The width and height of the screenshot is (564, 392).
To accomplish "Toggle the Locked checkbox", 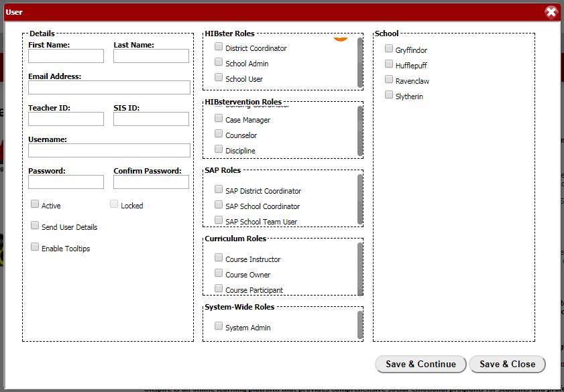I will pos(113,204).
